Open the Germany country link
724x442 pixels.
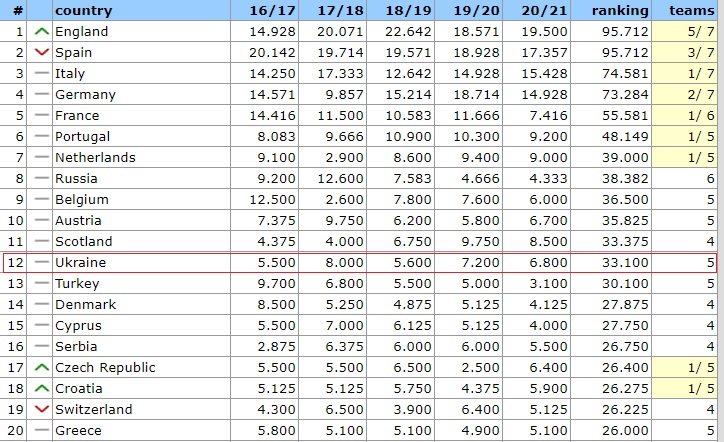click(x=85, y=95)
